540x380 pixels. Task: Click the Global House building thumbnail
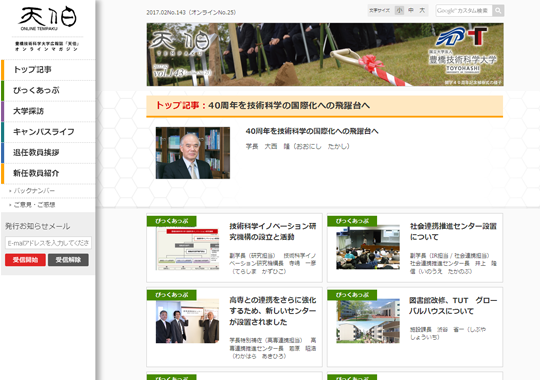368,321
